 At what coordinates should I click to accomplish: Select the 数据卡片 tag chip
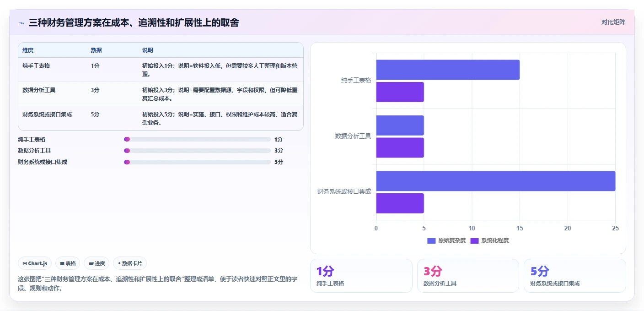[130, 263]
